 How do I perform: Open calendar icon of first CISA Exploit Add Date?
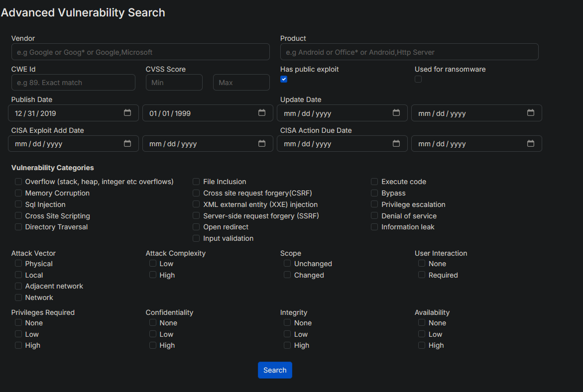(x=127, y=143)
